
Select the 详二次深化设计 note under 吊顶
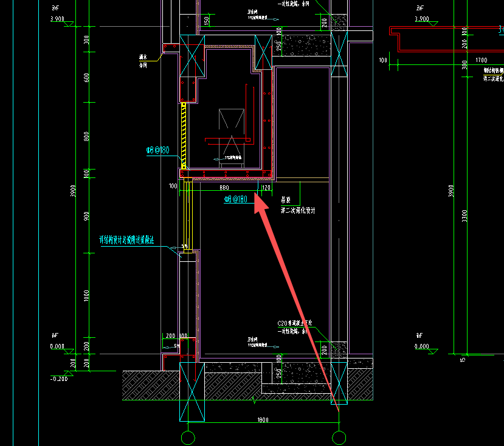click(x=298, y=210)
